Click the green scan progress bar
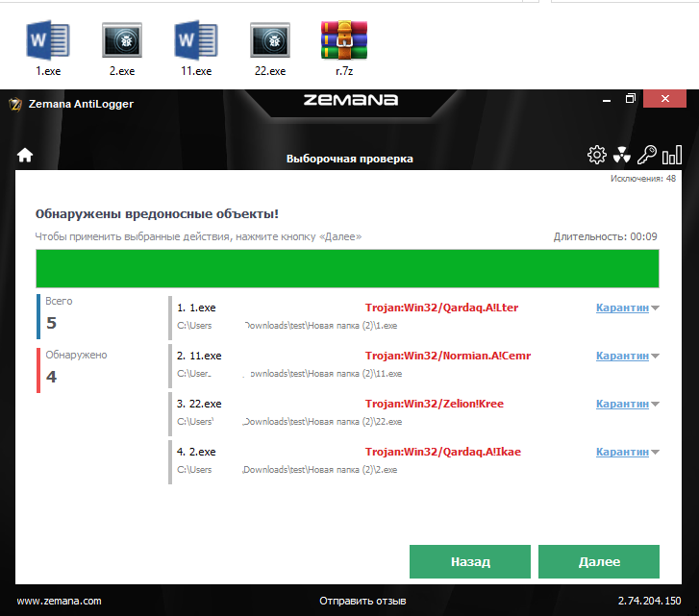Viewport: 699px width, 616px height. point(347,268)
